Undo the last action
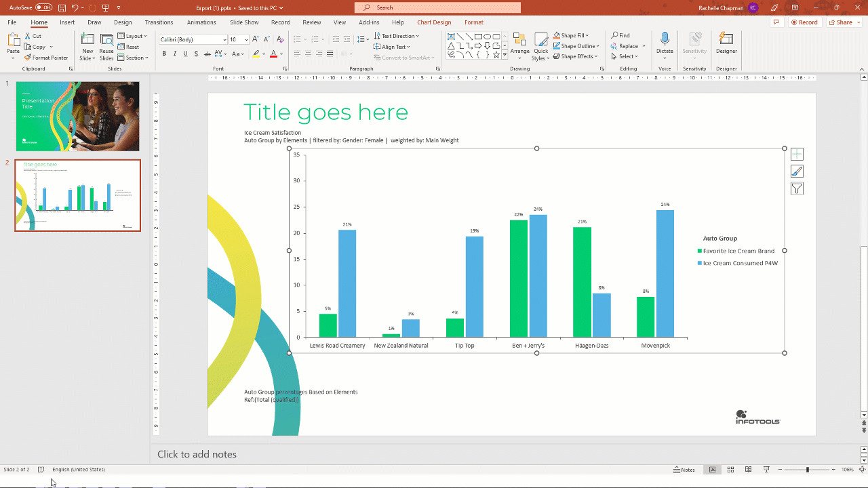868x488 pixels. click(75, 7)
